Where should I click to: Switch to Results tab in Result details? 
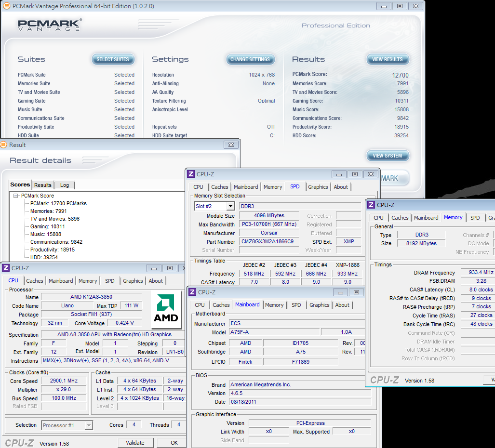coord(43,185)
